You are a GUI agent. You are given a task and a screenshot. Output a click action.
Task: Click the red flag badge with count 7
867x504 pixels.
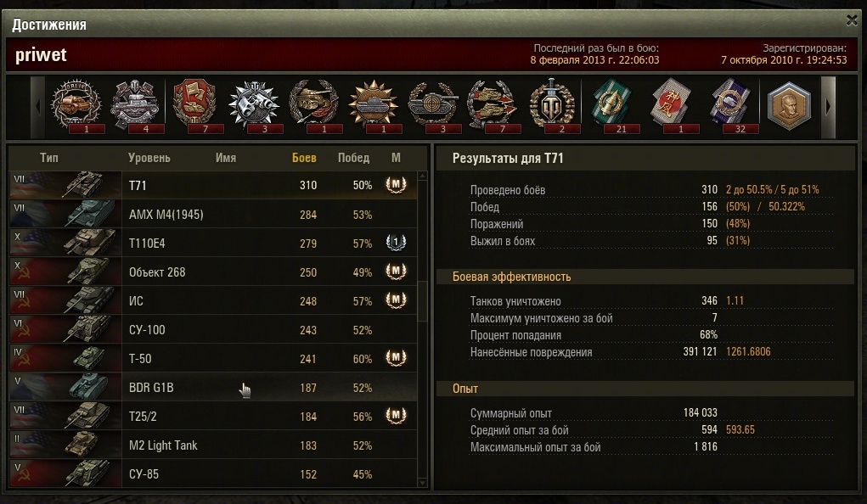(194, 104)
